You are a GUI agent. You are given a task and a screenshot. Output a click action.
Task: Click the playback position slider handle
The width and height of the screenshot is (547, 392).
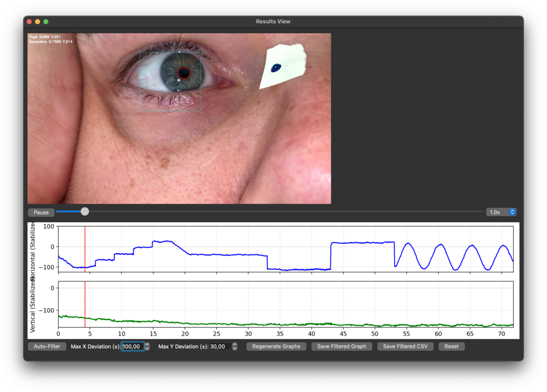(85, 211)
